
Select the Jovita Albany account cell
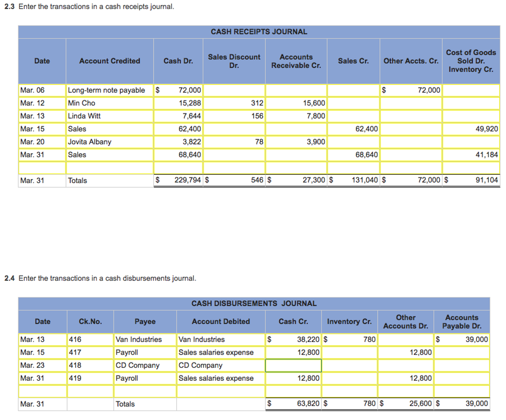110,142
